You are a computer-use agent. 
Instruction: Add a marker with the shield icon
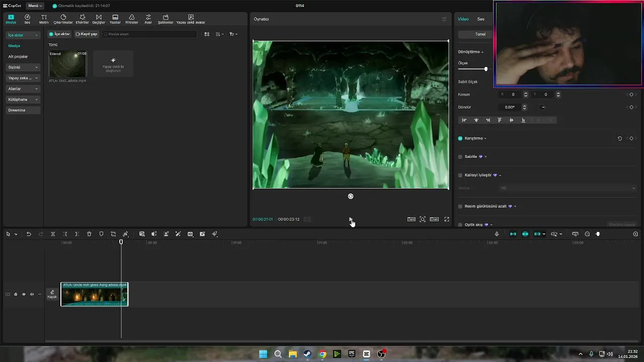pos(101,234)
